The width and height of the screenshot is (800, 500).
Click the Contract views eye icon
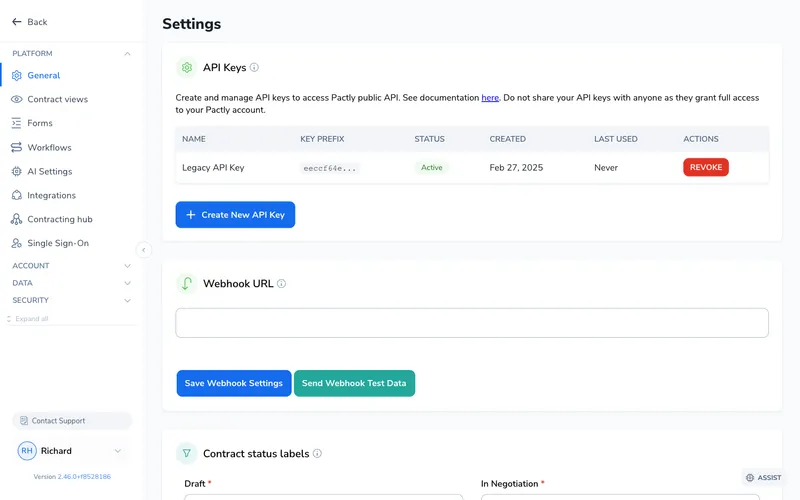(x=16, y=99)
